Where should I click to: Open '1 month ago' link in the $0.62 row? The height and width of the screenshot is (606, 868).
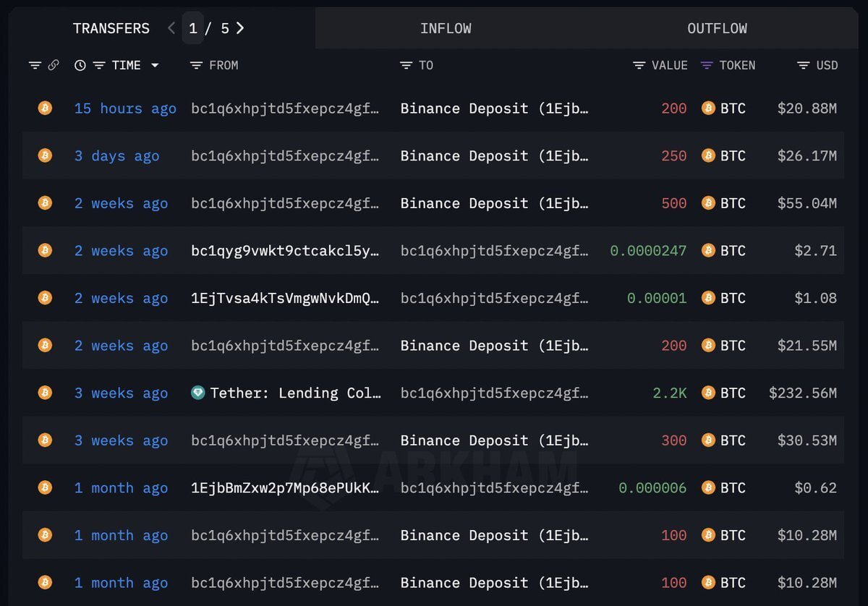121,487
